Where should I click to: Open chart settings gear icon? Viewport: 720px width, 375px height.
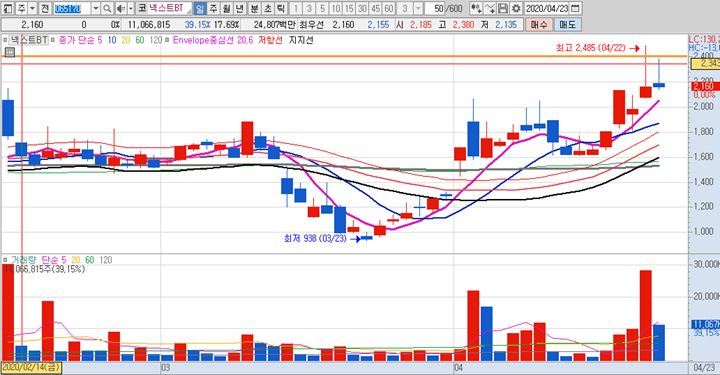[516, 8]
